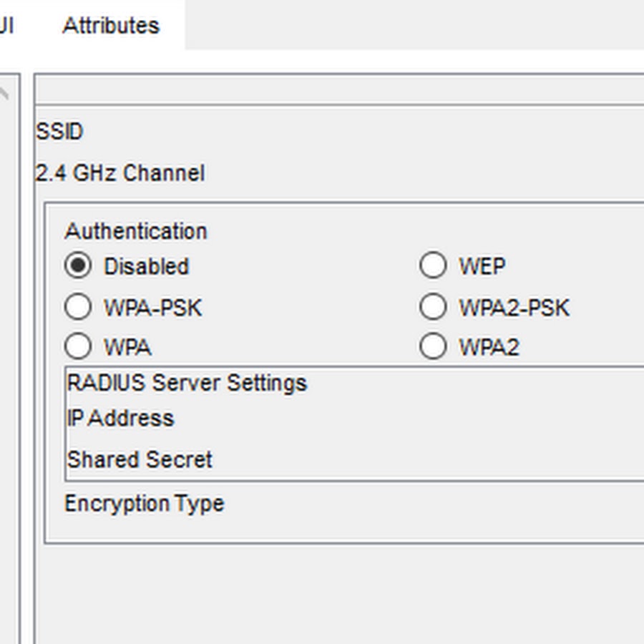Choose WPA2-PSK authentication
Screen dimensions: 644x644
434,307
